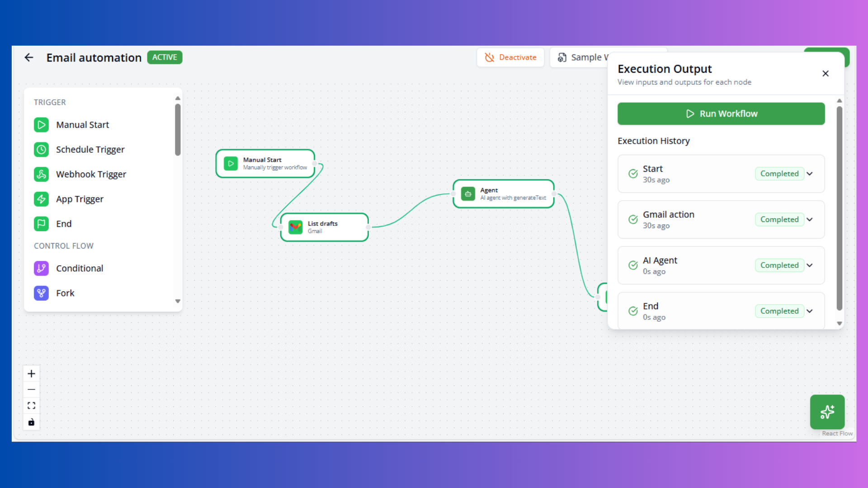Open the AI assistant sparkle button
This screenshot has height=488, width=868.
click(827, 412)
